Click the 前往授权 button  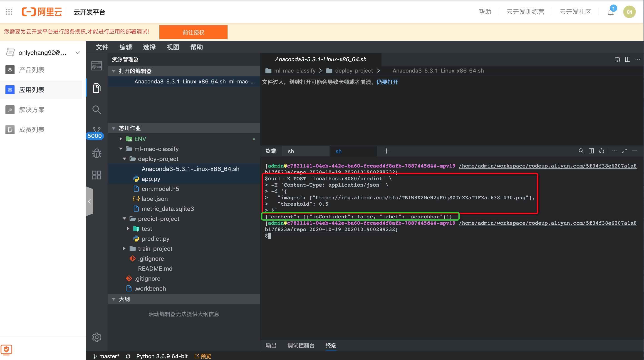(193, 32)
